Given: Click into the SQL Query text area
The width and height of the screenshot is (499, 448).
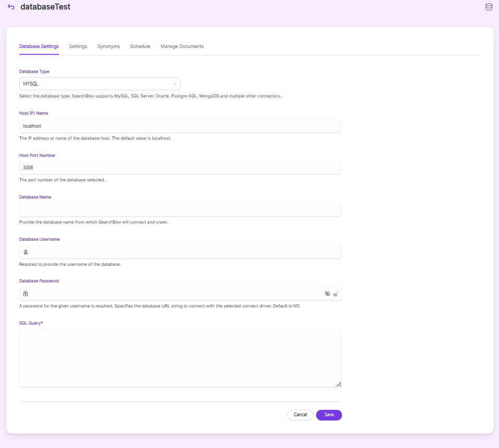Looking at the screenshot, I should pyautogui.click(x=180, y=358).
